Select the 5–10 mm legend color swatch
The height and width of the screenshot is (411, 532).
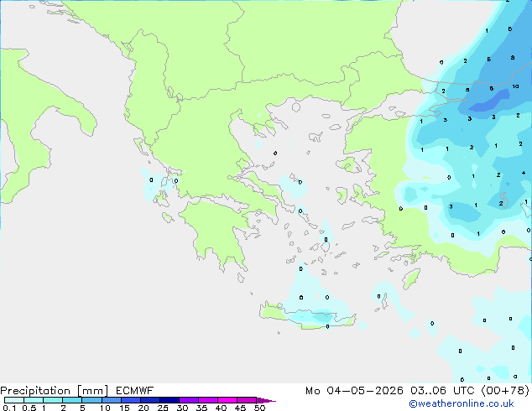point(91,400)
